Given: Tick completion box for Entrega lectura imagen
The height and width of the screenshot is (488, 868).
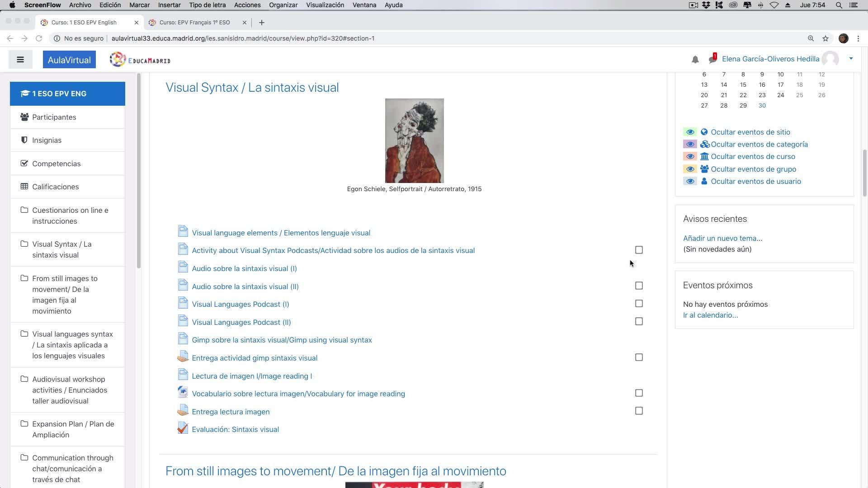Looking at the screenshot, I should tap(639, 411).
